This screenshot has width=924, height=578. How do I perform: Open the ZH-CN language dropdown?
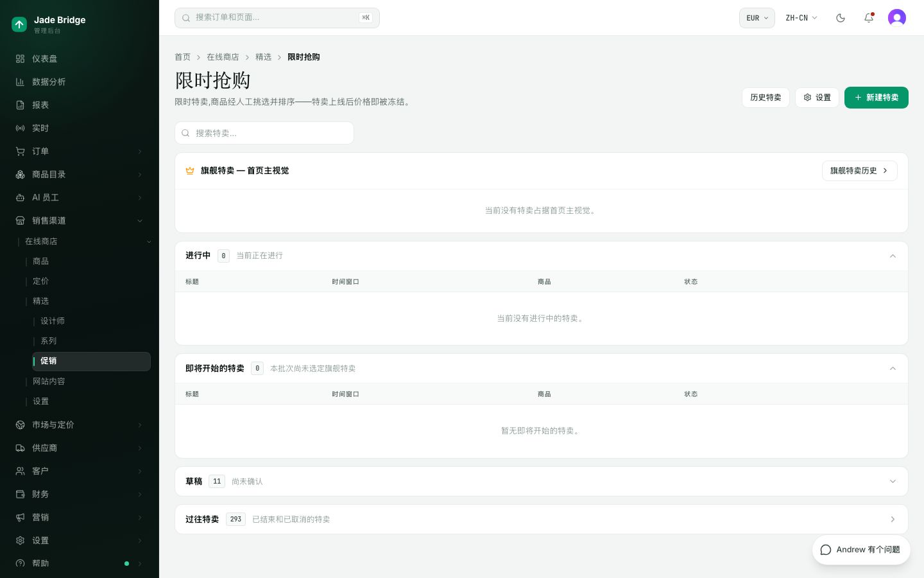click(x=801, y=18)
